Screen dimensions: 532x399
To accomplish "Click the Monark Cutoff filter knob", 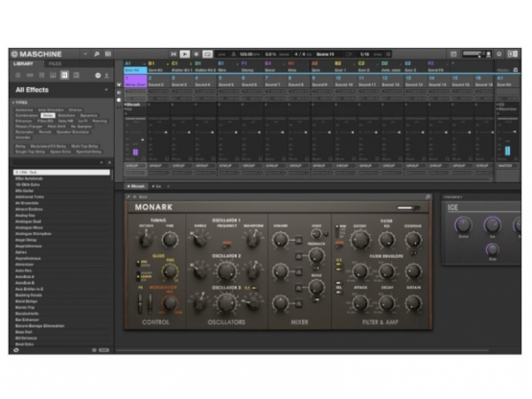I will coord(360,240).
